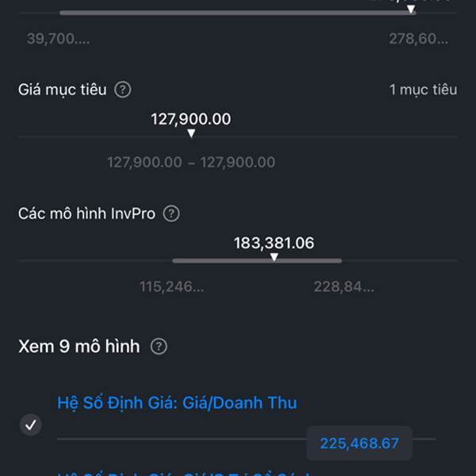This screenshot has height=476, width=476.
Task: Open the 1 mục tiêu details
Action: pos(423,90)
